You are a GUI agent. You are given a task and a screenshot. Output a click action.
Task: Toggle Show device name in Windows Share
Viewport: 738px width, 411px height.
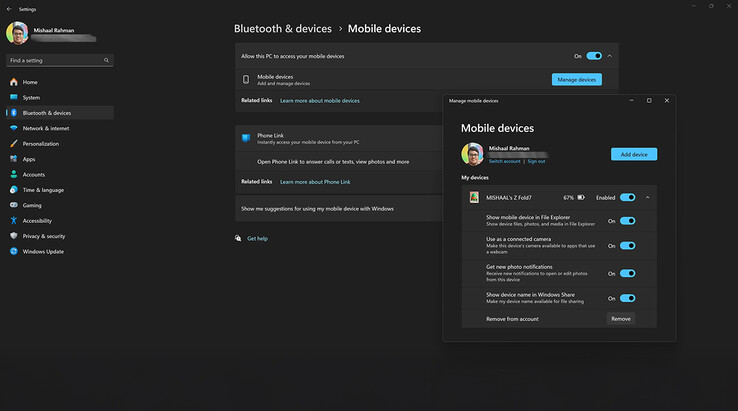(627, 298)
